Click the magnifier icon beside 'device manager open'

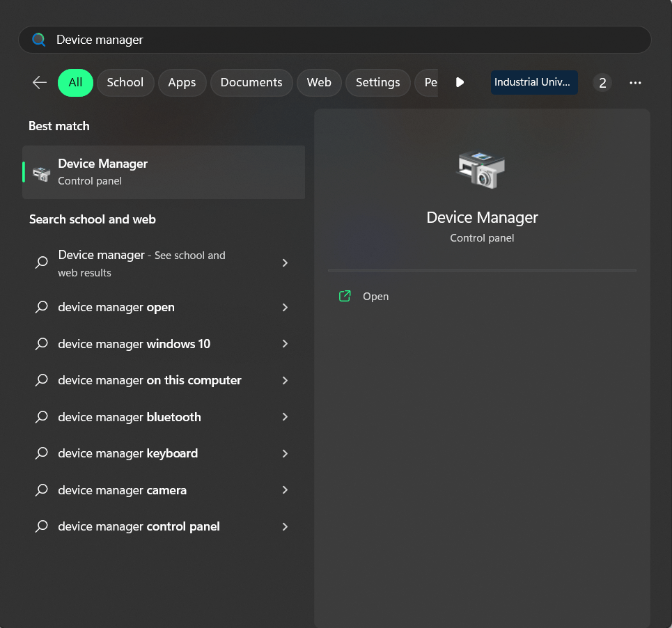click(42, 307)
